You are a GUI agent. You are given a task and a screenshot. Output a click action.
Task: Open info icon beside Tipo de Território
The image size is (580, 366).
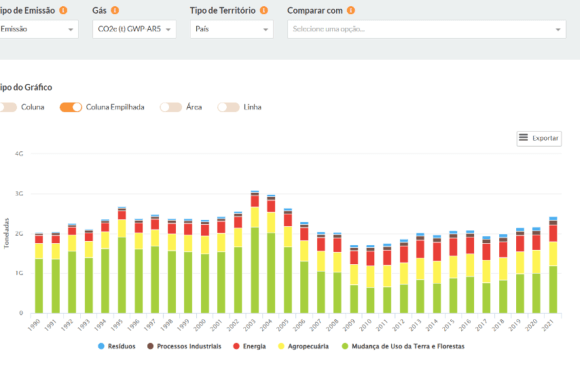point(264,10)
